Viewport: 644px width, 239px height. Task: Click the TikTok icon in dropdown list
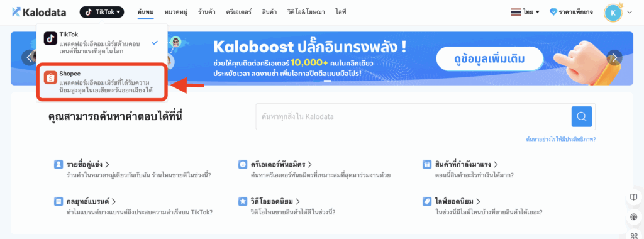coord(50,38)
